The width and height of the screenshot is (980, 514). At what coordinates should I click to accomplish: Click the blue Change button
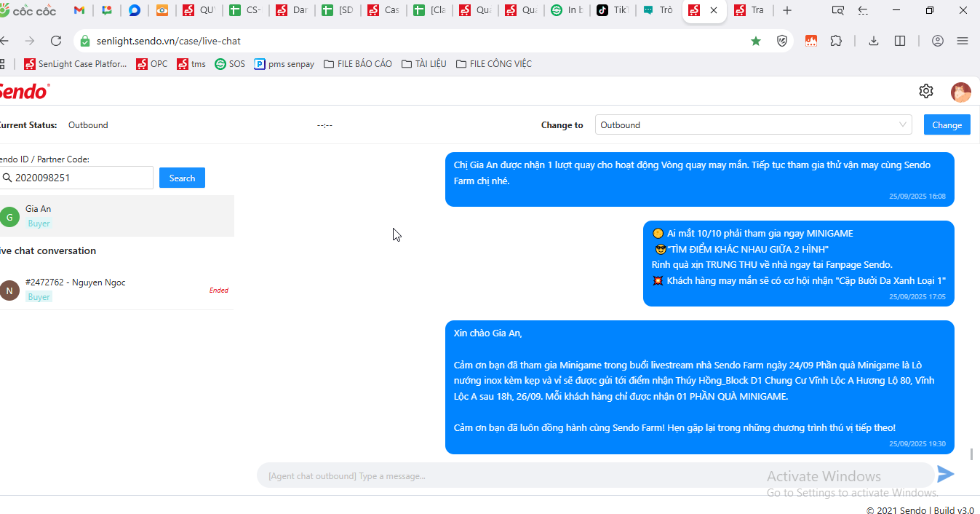point(947,124)
